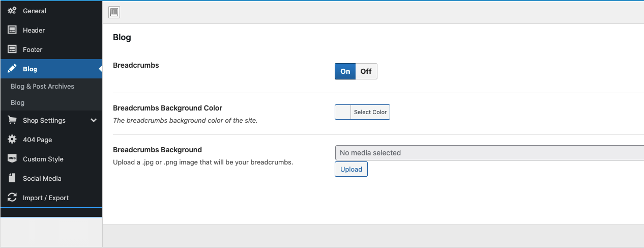Collapse the active Blog section arrow

click(x=100, y=69)
